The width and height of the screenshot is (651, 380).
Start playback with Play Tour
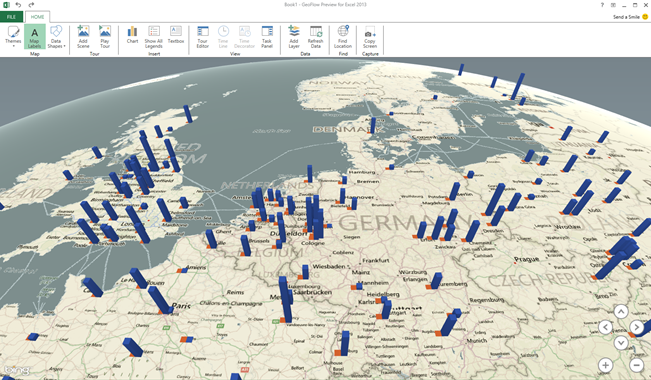coord(105,37)
